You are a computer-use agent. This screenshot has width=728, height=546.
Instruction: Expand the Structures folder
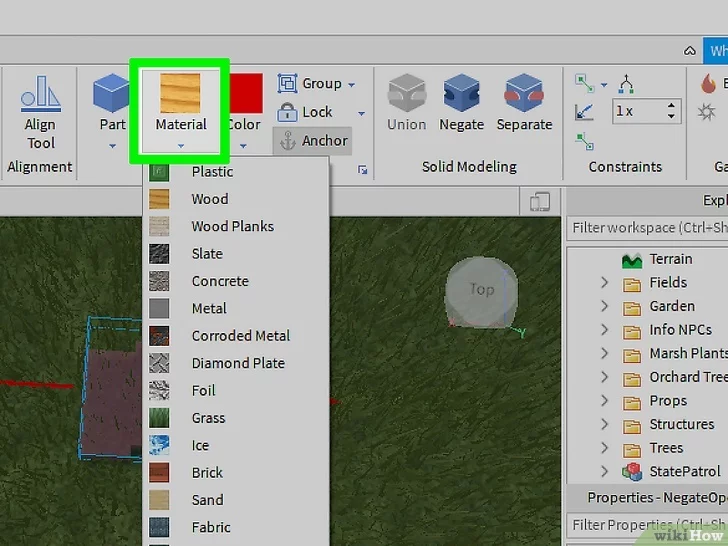pyautogui.click(x=604, y=424)
